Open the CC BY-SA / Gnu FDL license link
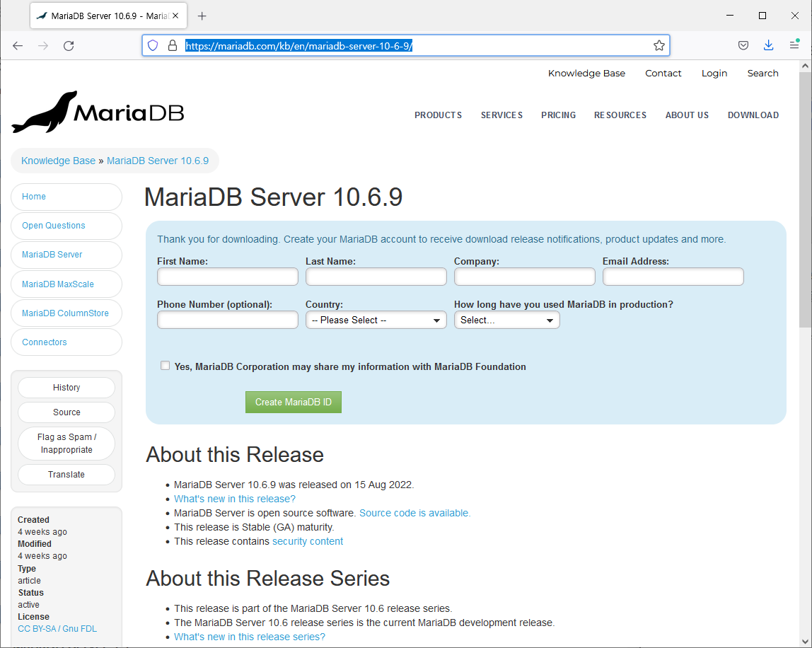812x648 pixels. click(x=57, y=629)
